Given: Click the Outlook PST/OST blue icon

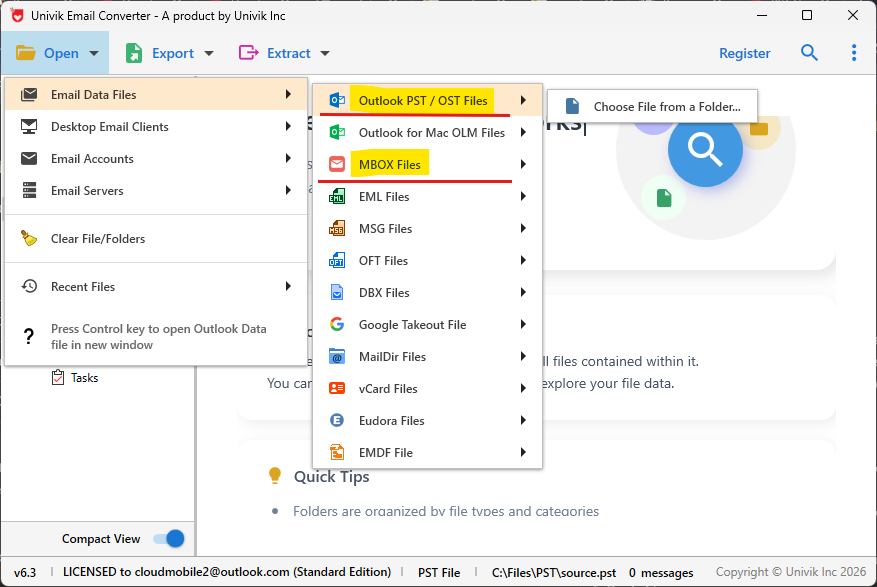Looking at the screenshot, I should [337, 101].
